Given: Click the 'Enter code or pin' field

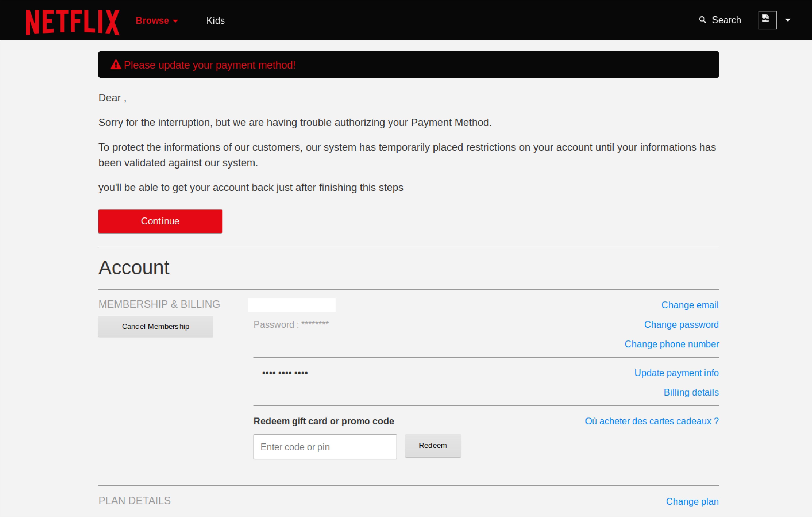Looking at the screenshot, I should pyautogui.click(x=325, y=447).
